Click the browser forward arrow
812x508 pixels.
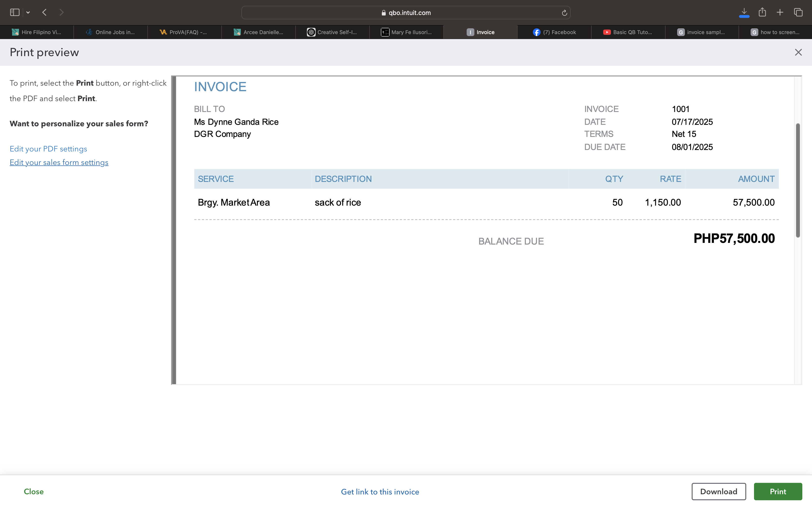pyautogui.click(x=61, y=12)
